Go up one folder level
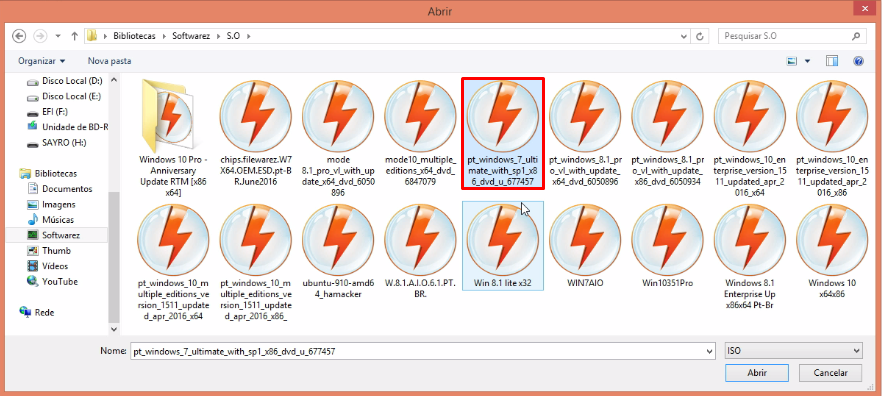This screenshot has width=882, height=396. [74, 36]
